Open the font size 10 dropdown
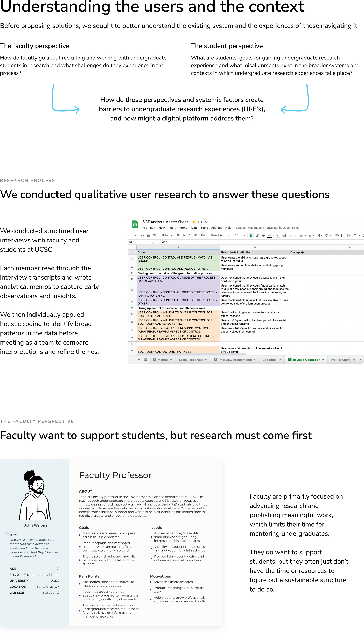Viewport: 364px width, 635px height. point(240,235)
